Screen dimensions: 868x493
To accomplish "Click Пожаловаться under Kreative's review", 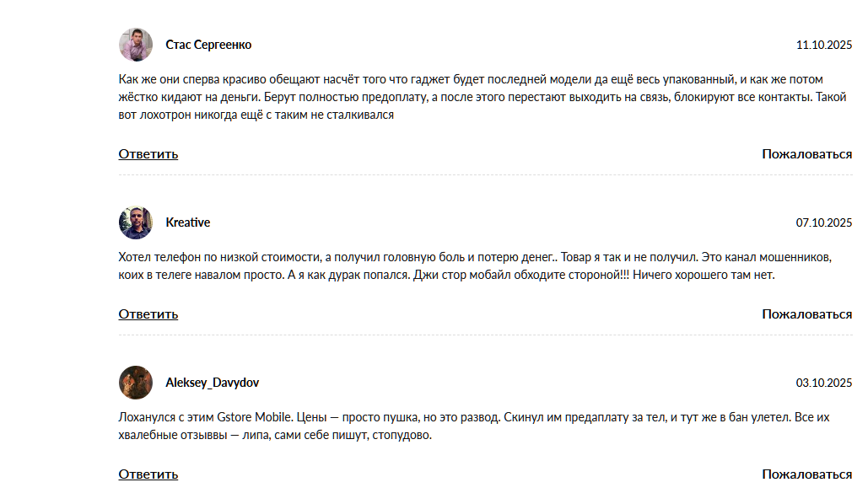I will 806,314.
